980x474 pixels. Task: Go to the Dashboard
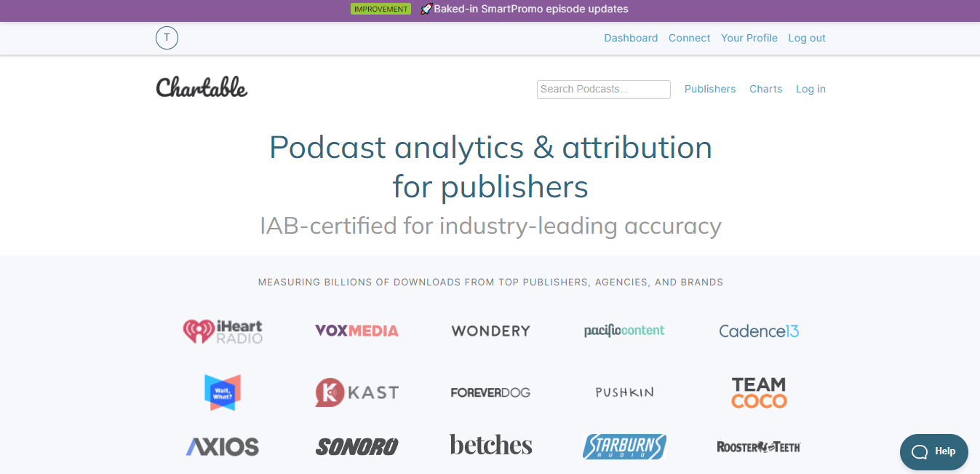click(x=631, y=38)
